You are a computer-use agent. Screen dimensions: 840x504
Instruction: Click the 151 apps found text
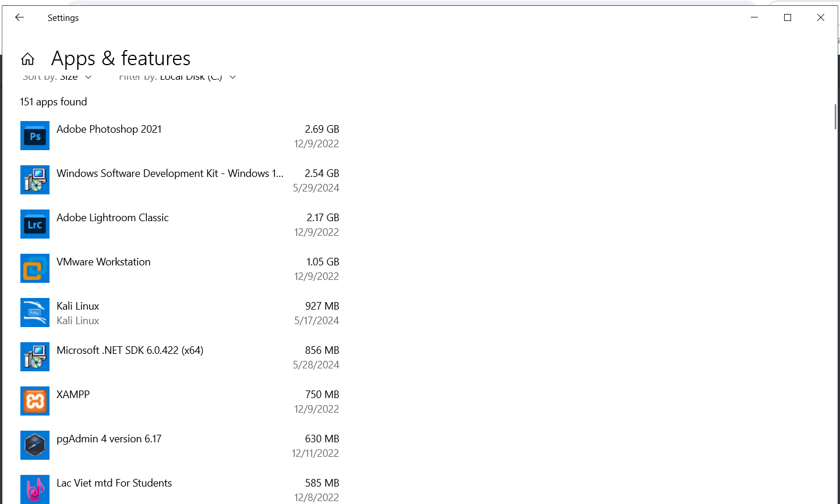pyautogui.click(x=54, y=102)
